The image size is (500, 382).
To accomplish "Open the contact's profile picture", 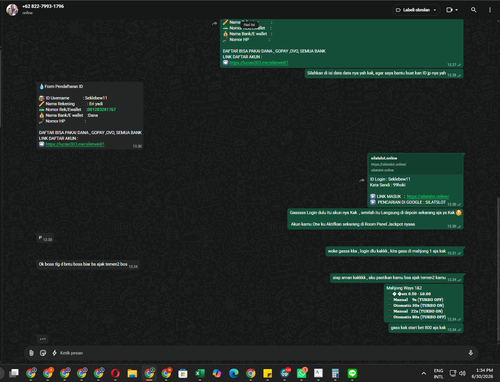I will coord(12,10).
